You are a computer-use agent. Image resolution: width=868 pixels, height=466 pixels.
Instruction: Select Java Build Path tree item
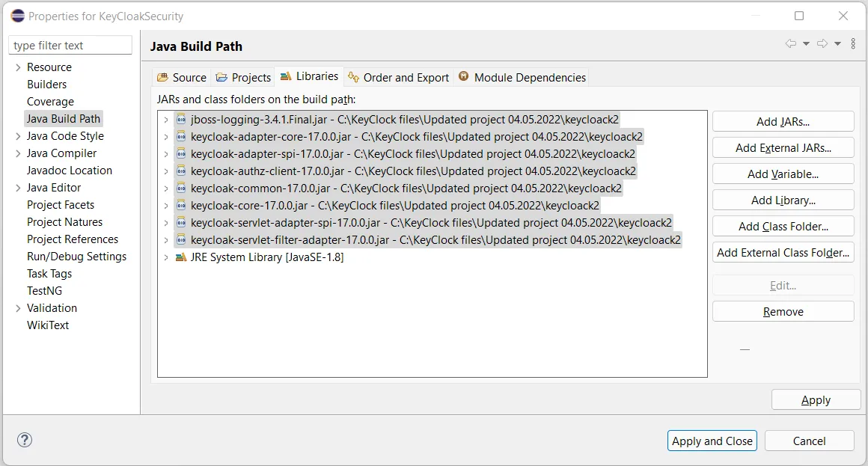[x=63, y=119]
